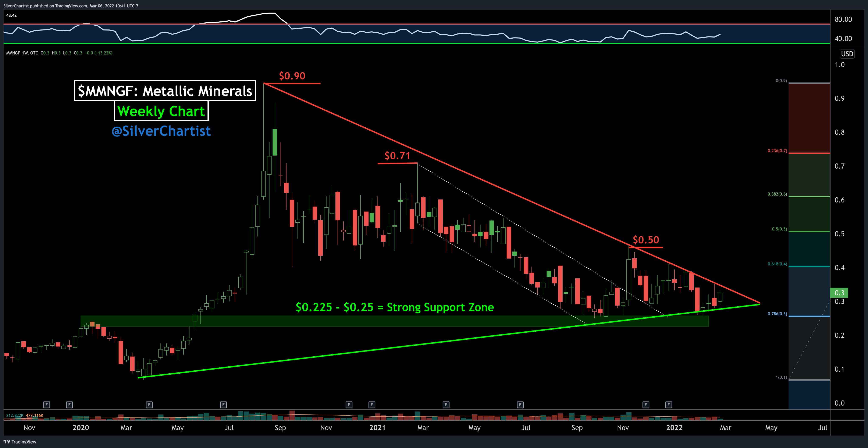Screen dimensions: 868x448
Task: Click the 2021 label on time axis
Action: 377,427
